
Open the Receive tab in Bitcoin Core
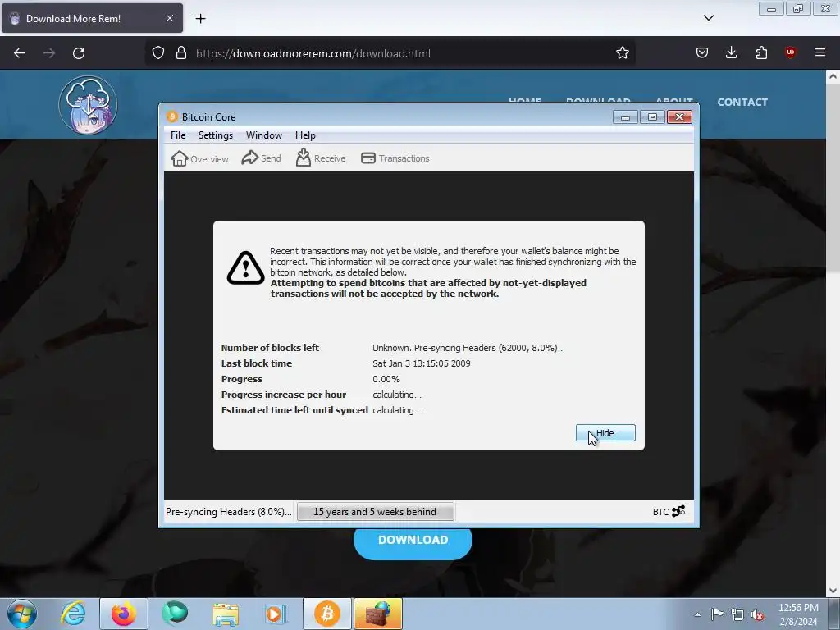321,158
